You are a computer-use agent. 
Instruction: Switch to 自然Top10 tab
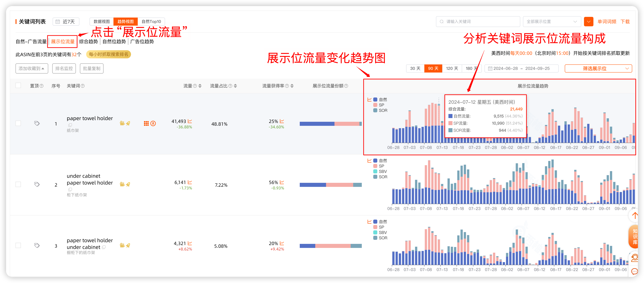coord(151,21)
